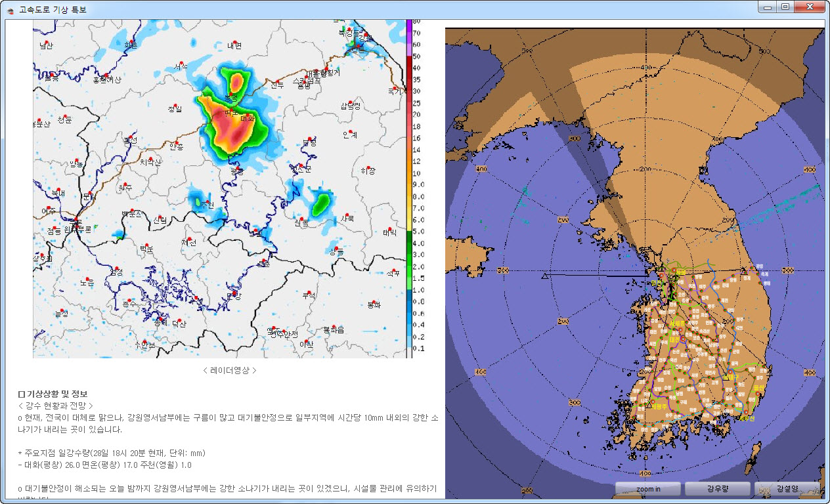The image size is (830, 504).
Task: Select 광주 on the highway map
Action: click(659, 407)
